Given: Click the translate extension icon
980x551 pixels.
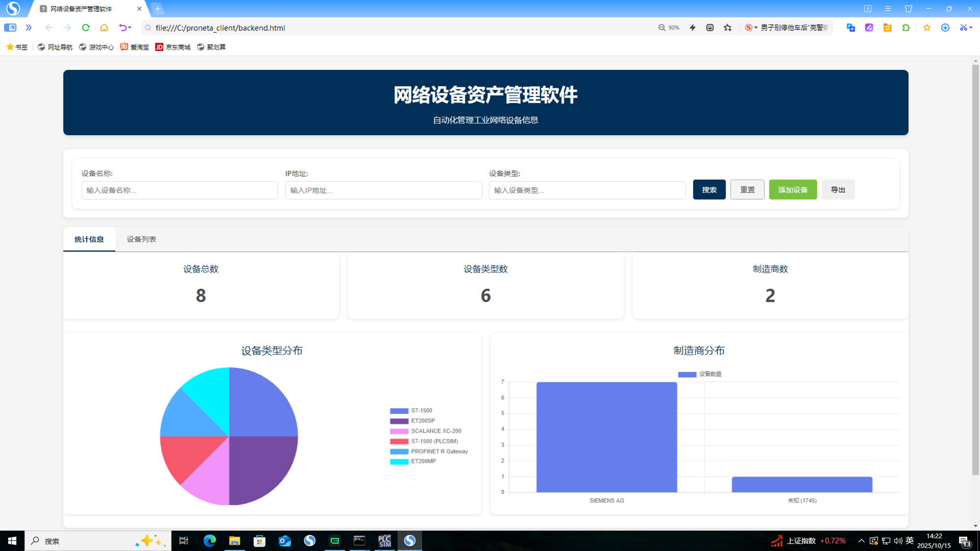Looking at the screenshot, I should click(x=851, y=28).
